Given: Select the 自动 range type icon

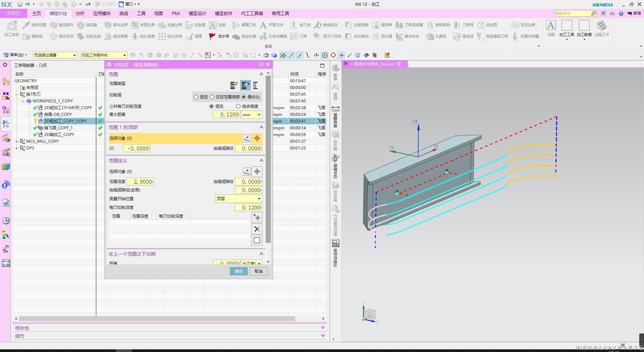Looking at the screenshot, I should pos(234,86).
